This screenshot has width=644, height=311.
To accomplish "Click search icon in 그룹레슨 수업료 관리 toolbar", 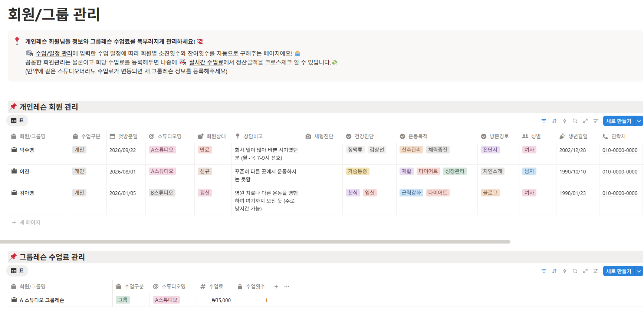I will 575,271.
